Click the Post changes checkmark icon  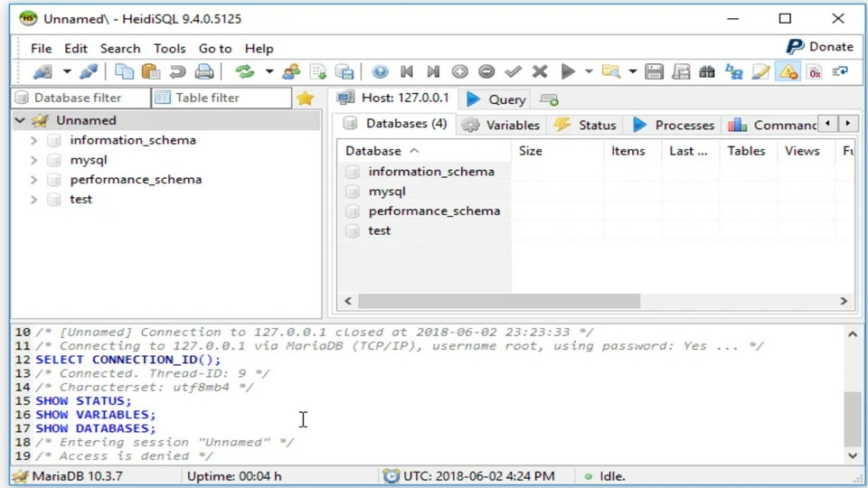click(x=514, y=72)
